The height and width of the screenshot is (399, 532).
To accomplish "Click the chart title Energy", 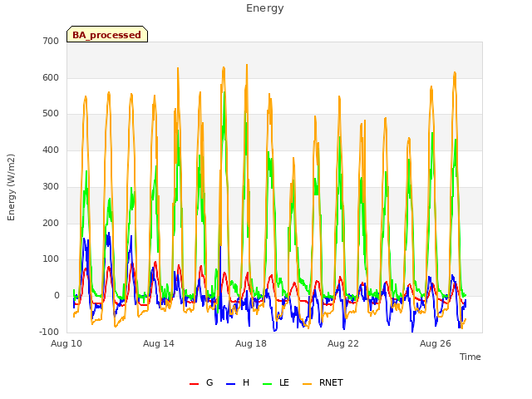I will point(265,8).
